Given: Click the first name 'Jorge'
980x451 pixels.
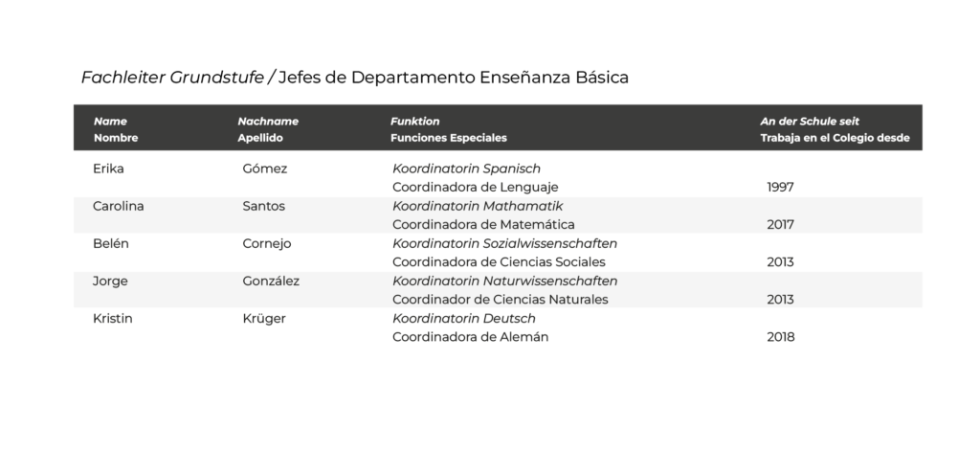Looking at the screenshot, I should [110, 281].
